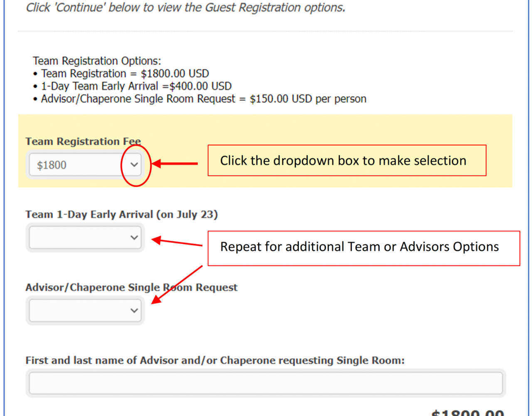Screen dimensions: 532x416
Task: Click chevron arrow inside the red circle
Action: click(134, 165)
